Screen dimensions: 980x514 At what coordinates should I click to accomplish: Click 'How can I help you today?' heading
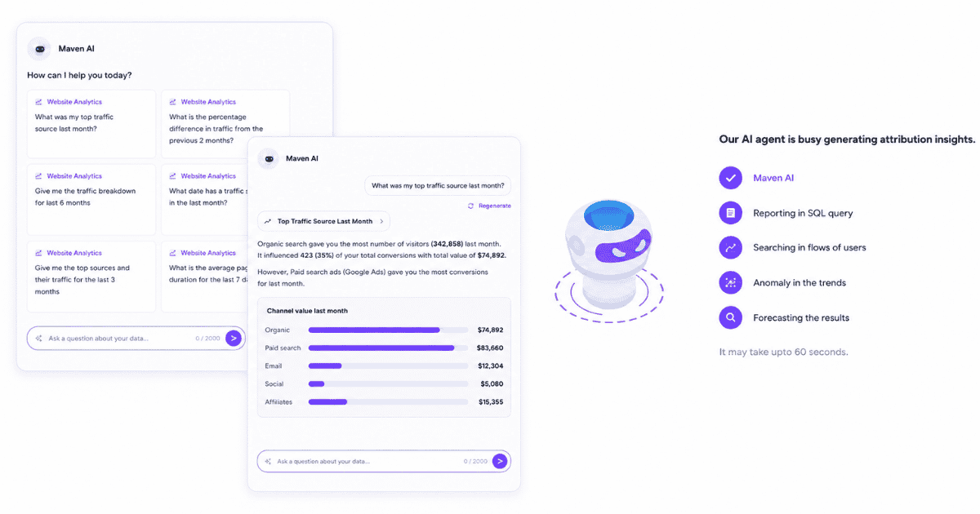tap(79, 75)
